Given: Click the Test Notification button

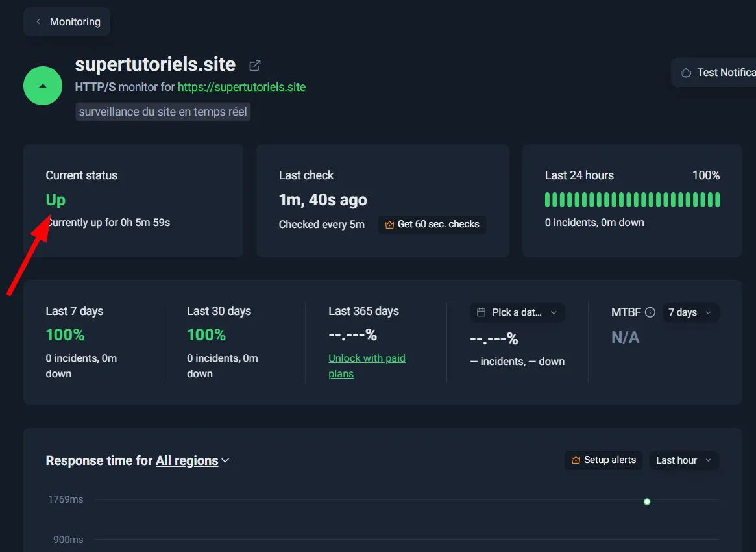Looking at the screenshot, I should (714, 72).
